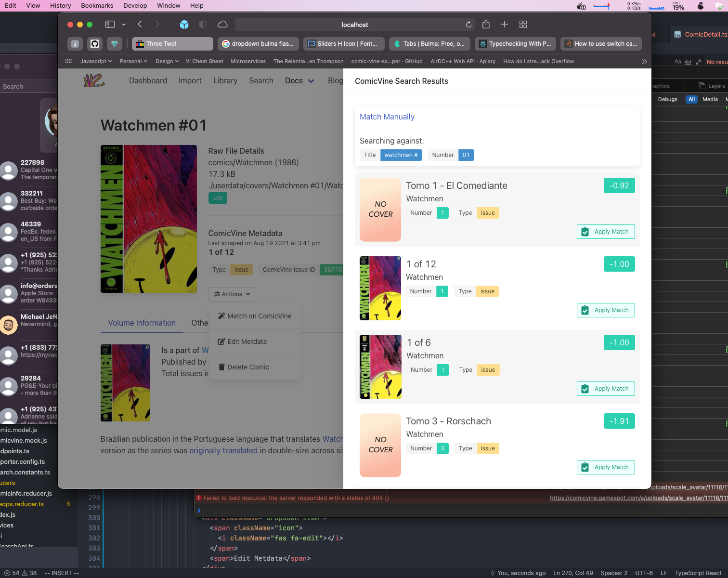This screenshot has width=728, height=578.
Task: Show tab overview grid icon
Action: point(523,25)
